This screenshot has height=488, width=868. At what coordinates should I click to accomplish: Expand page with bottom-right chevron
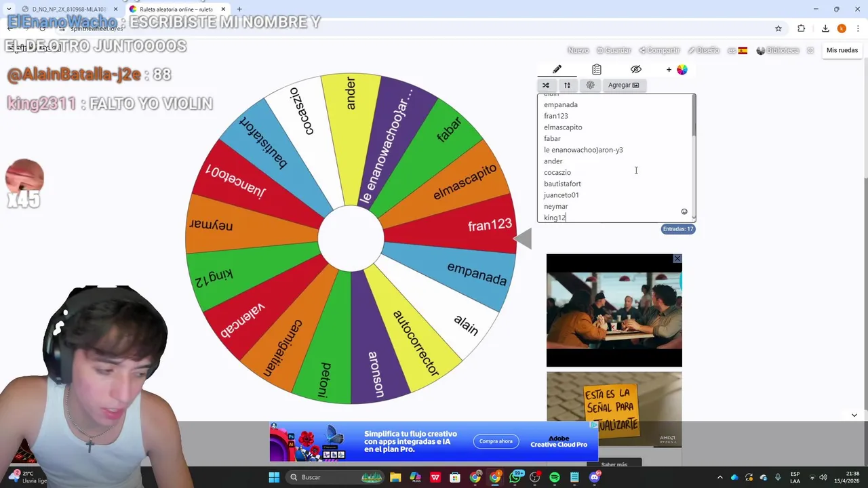[x=854, y=415]
